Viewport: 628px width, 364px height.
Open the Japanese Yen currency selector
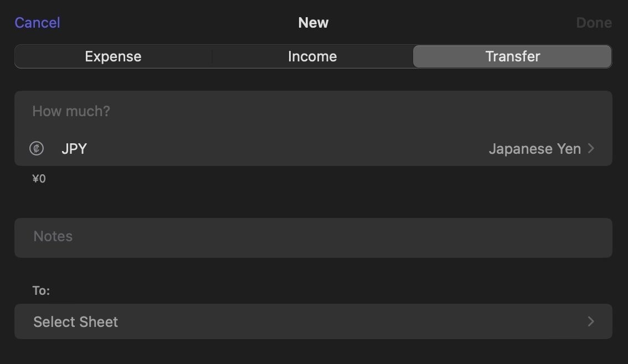[313, 148]
